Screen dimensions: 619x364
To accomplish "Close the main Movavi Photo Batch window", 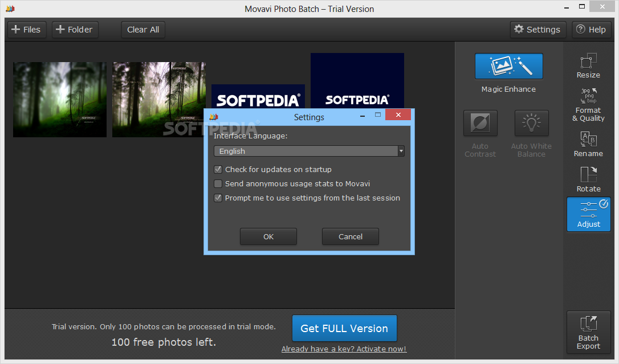I will (x=602, y=7).
